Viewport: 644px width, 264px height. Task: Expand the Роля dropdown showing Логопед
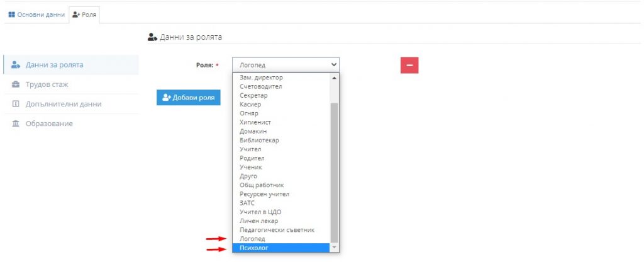click(x=286, y=64)
